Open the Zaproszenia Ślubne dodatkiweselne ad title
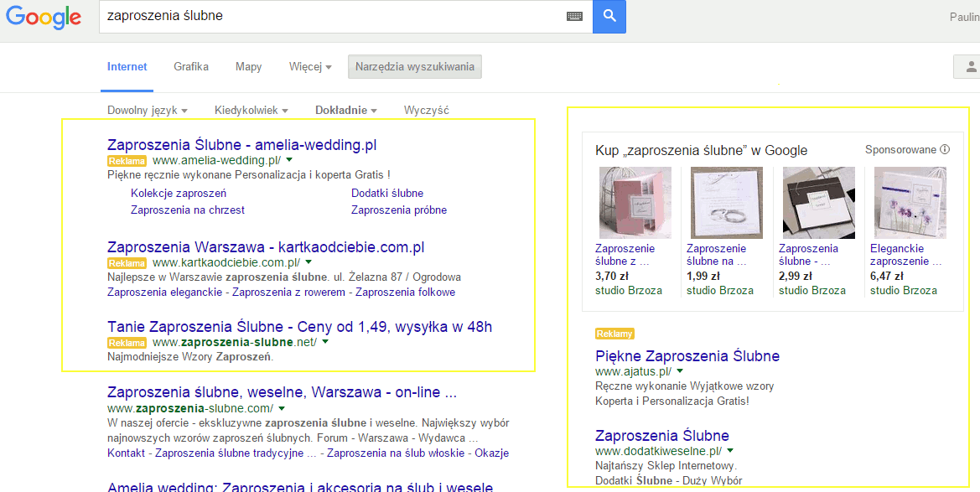Image resolution: width=980 pixels, height=492 pixels. pos(662,436)
